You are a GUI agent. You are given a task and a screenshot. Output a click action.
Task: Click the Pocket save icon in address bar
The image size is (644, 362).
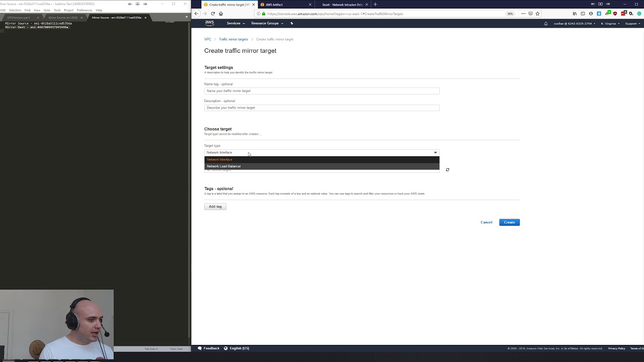(x=530, y=14)
